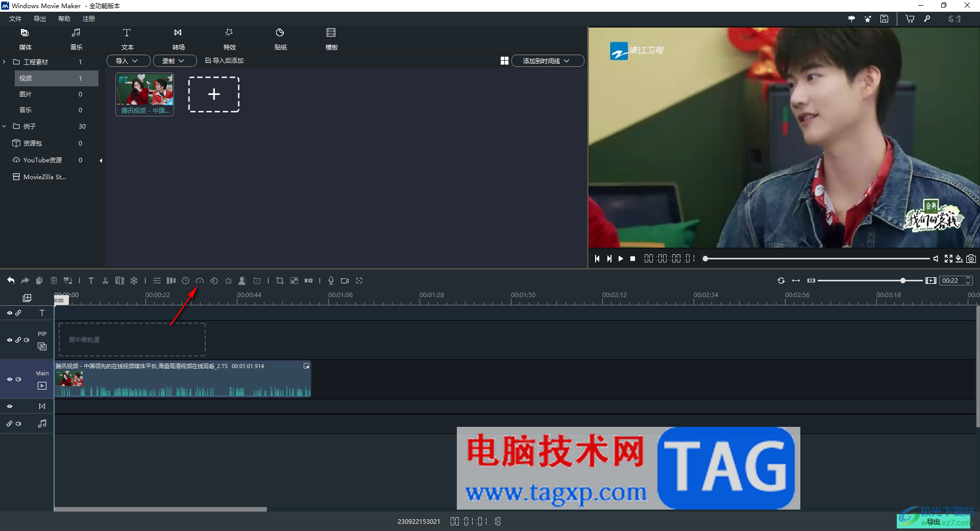The height and width of the screenshot is (531, 980).
Task: Jump to previous frame in preview
Action: pos(597,259)
